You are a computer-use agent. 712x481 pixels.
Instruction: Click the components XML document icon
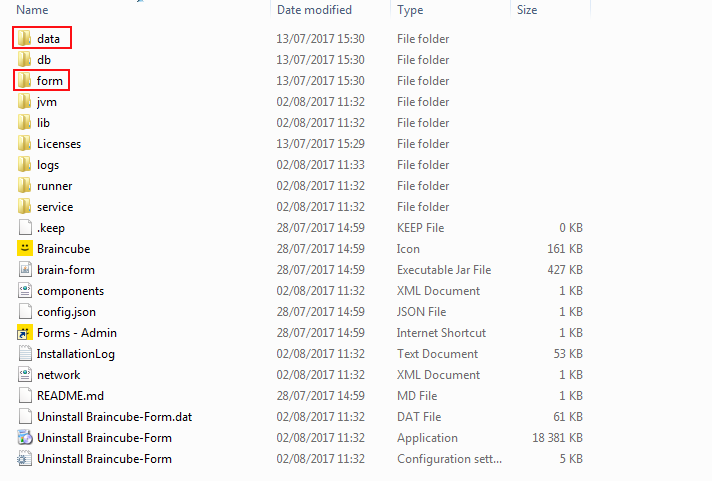25,291
